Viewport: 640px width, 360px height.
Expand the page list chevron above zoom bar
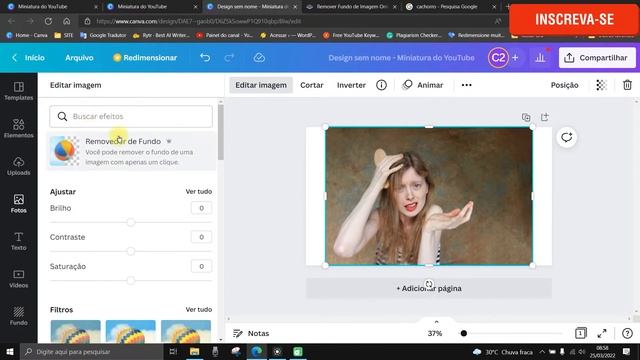tap(436, 322)
